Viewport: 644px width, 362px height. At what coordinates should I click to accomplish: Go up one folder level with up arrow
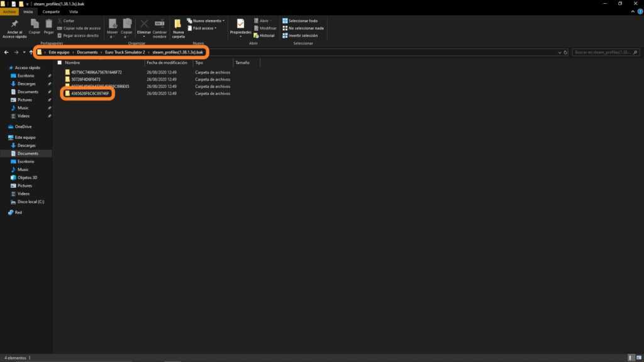coord(31,52)
